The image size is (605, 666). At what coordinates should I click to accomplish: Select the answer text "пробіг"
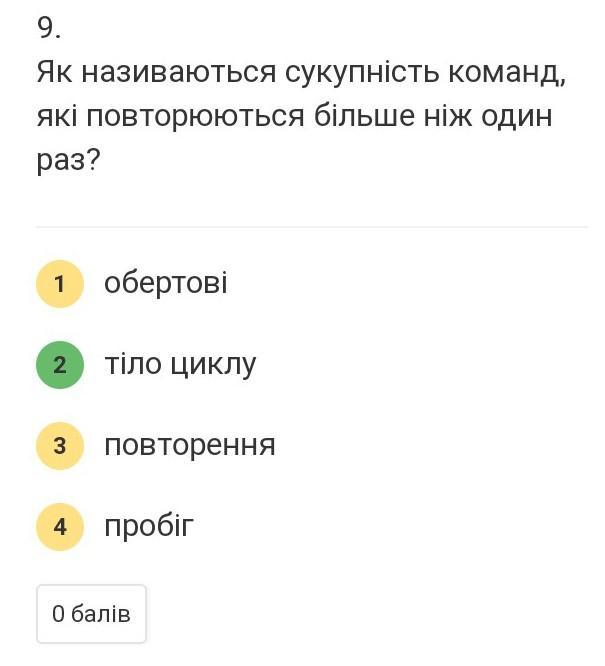tap(149, 527)
